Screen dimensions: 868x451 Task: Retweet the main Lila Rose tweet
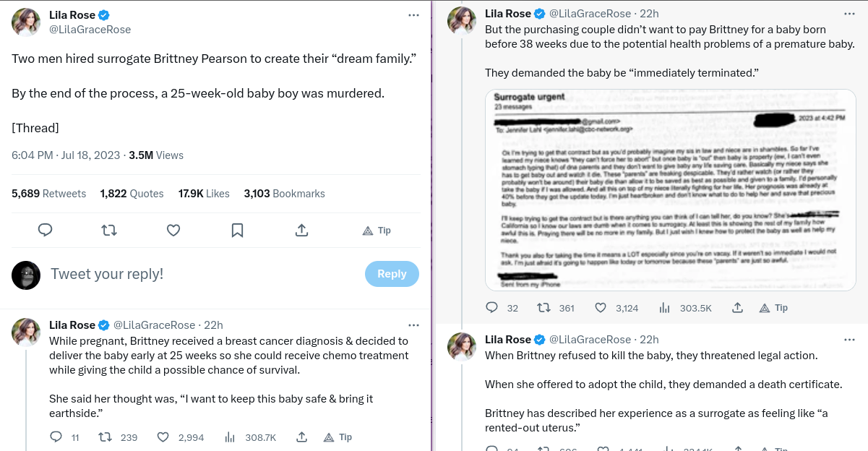(109, 230)
